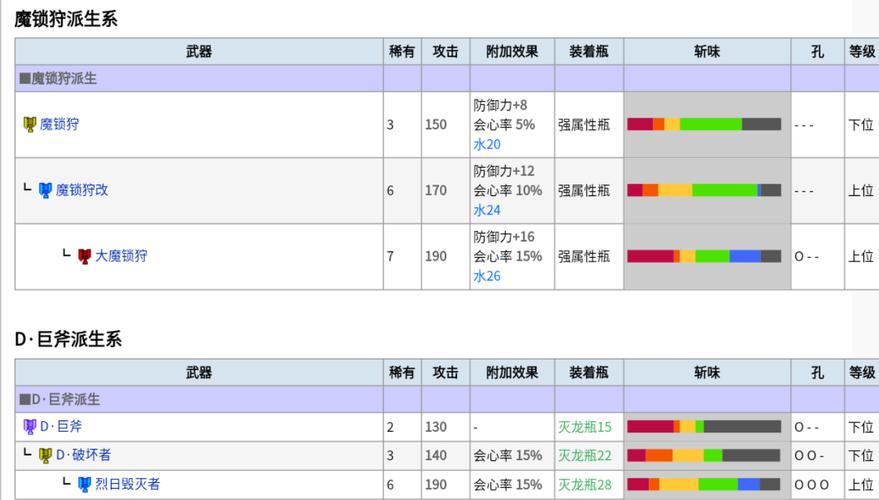Click the 斩味 header in the first table

coord(707,52)
